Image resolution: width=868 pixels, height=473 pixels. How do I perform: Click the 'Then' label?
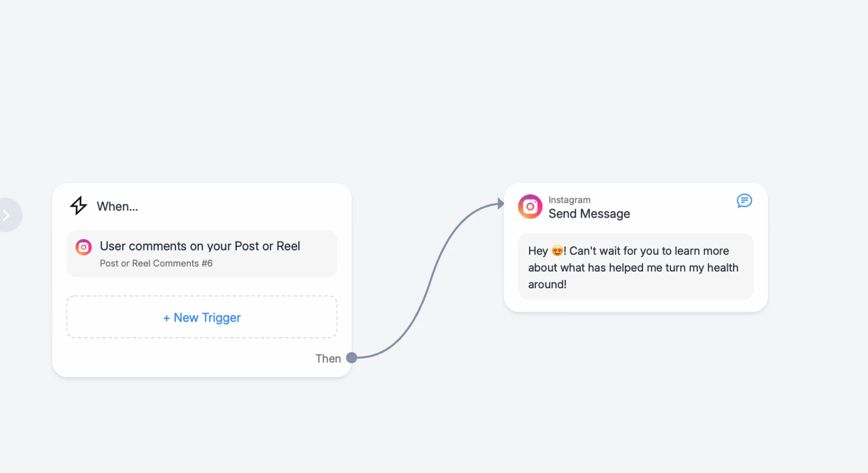(328, 359)
